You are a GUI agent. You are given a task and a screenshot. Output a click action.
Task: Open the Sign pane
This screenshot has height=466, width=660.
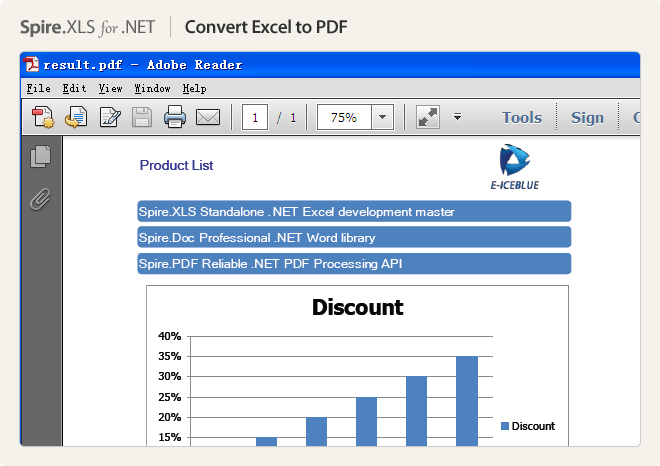point(587,117)
